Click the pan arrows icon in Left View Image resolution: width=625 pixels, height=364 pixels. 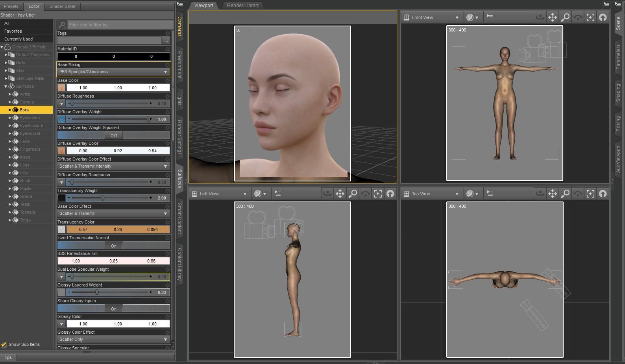point(340,194)
